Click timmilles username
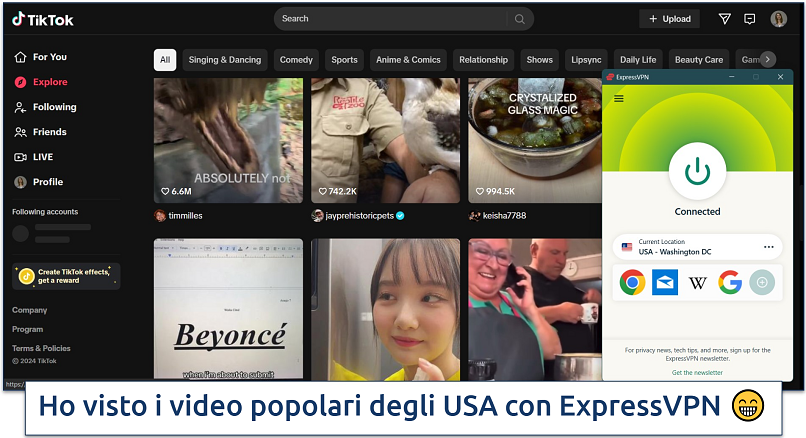The height and width of the screenshot is (438, 806). tap(186, 216)
